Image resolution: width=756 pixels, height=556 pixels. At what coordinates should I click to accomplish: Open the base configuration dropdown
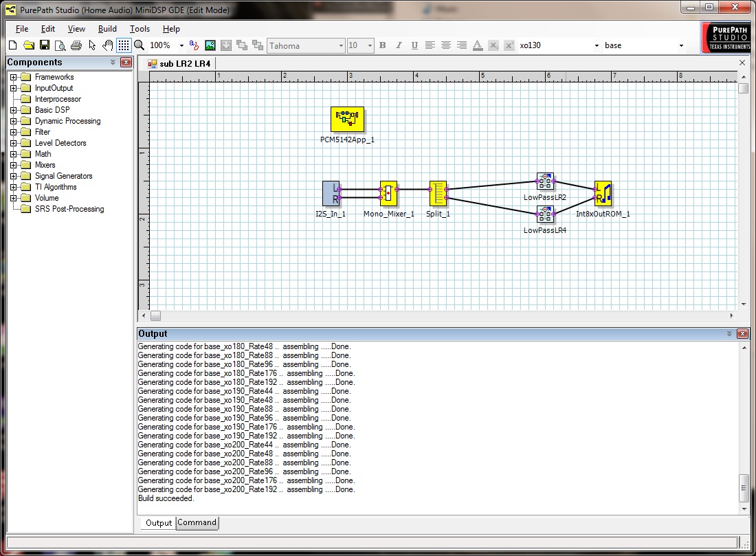681,45
